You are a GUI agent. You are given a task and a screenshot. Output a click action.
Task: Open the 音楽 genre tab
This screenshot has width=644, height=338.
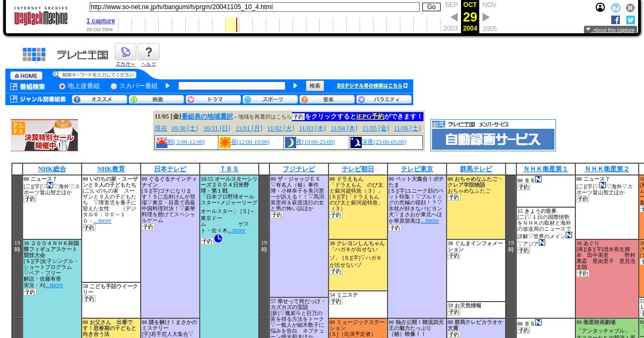click(327, 99)
